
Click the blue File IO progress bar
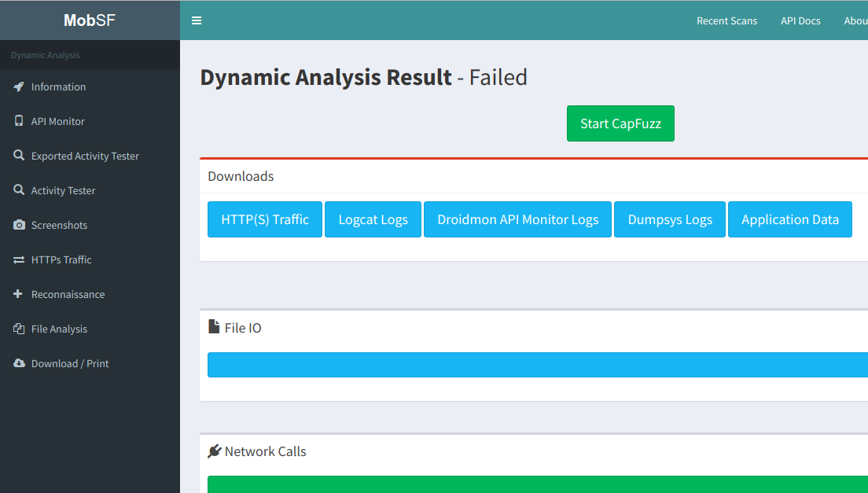pyautogui.click(x=538, y=364)
